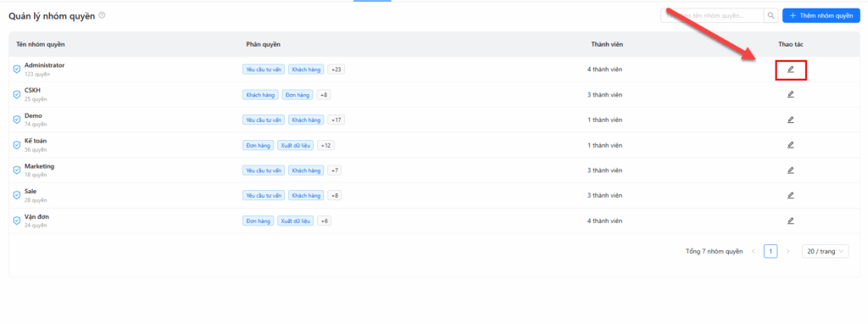Click Đơn hàng tag in Vận đơn row
The image size is (868, 324).
pyautogui.click(x=258, y=221)
